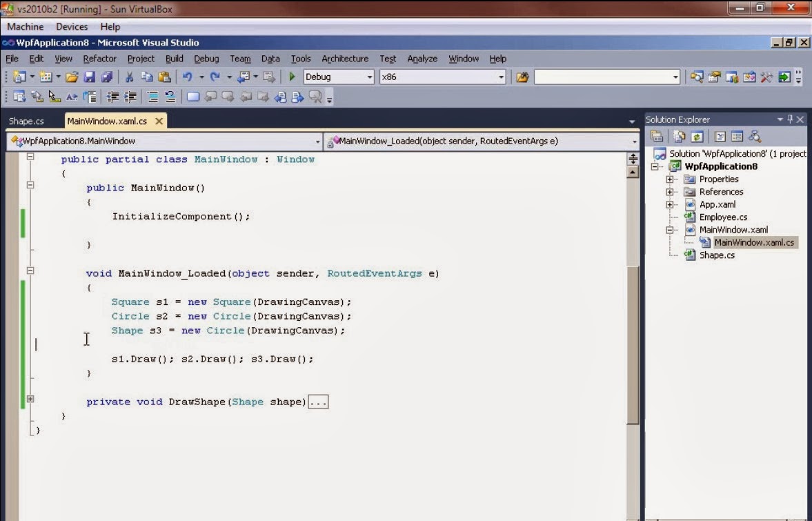Click the editor vertical scrollbar thumb
The width and height of the screenshot is (812, 521).
click(633, 346)
